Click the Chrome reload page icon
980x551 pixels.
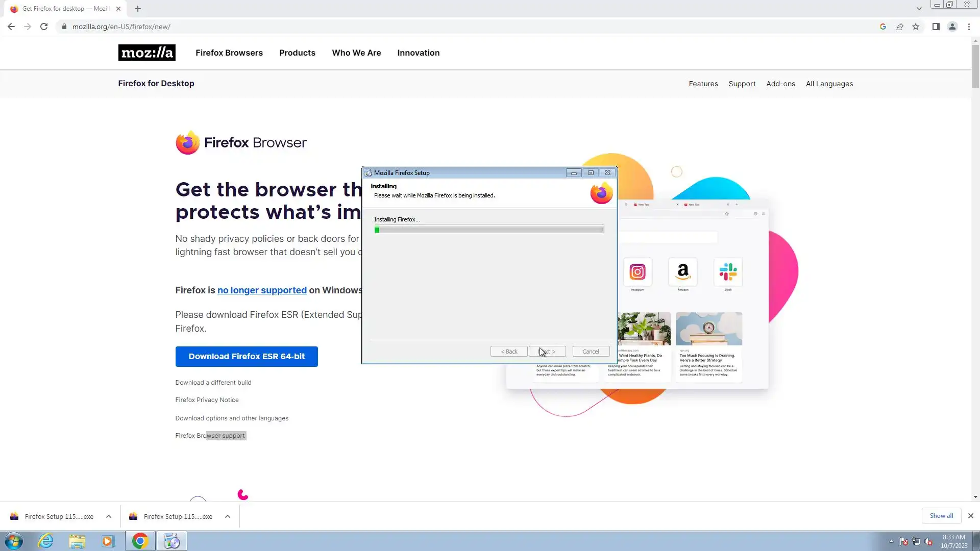click(44, 27)
